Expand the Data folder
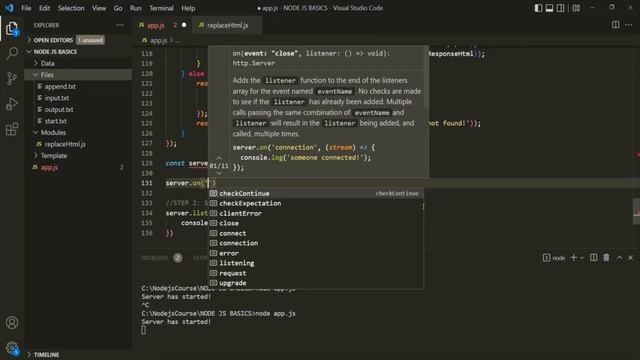Screen dimensions: 640x360 click(x=78, y=63)
